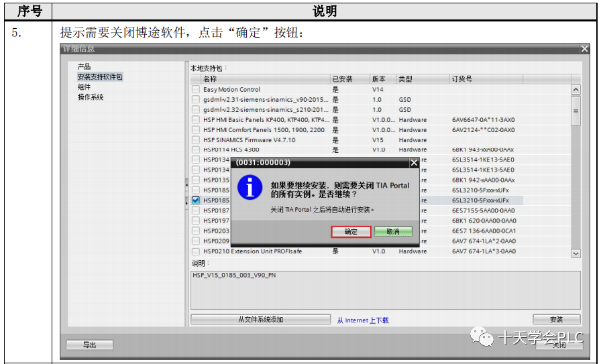The height and width of the screenshot is (364, 603).
Task: Select the text HSP_V15_0185_003_V90_PN
Action: point(234,276)
